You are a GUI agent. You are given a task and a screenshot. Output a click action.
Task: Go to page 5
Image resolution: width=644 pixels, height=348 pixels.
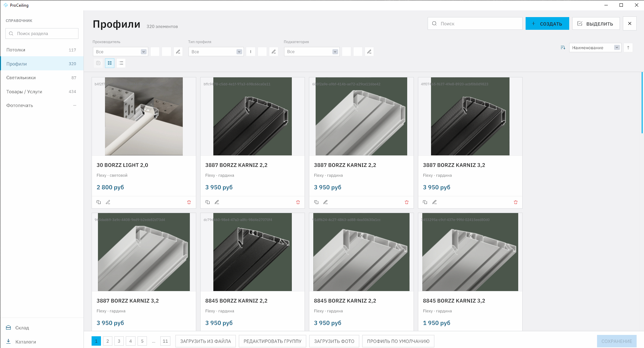click(142, 341)
